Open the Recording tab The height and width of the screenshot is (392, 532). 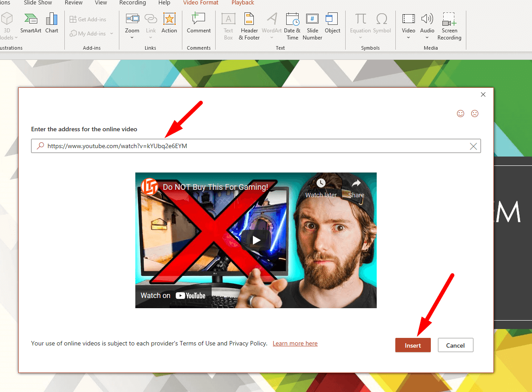[x=132, y=3]
